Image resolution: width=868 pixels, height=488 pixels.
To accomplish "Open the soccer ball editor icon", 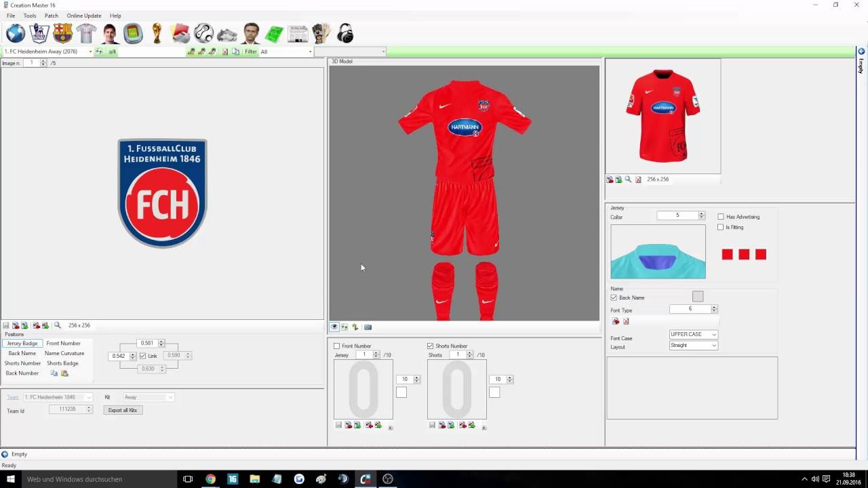I will 203,33.
